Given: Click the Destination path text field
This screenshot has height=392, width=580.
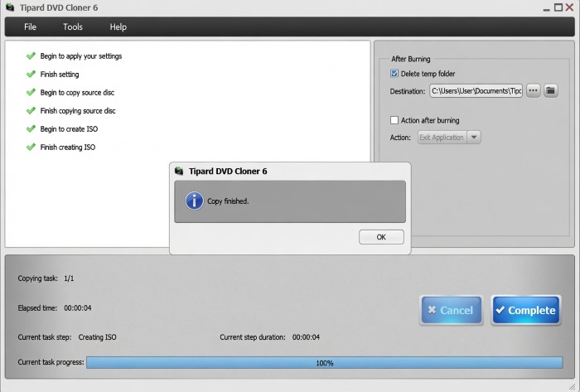Looking at the screenshot, I should click(x=476, y=90).
